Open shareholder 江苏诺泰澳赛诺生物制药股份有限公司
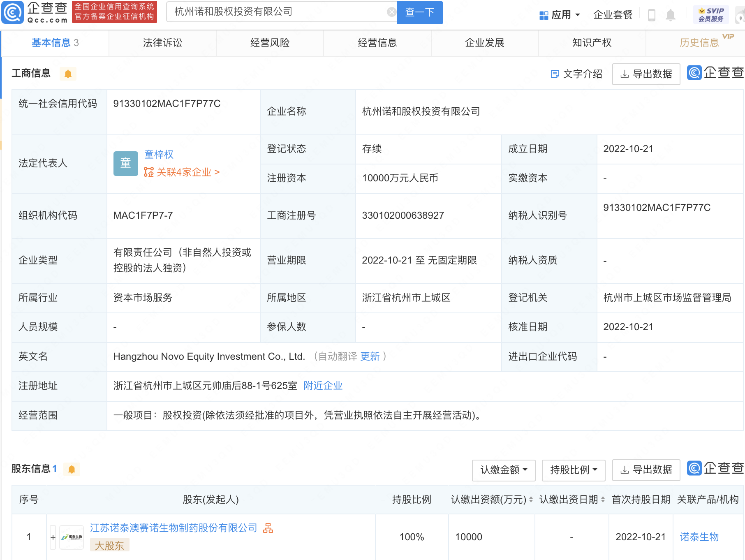The width and height of the screenshot is (745, 560). pos(174,528)
